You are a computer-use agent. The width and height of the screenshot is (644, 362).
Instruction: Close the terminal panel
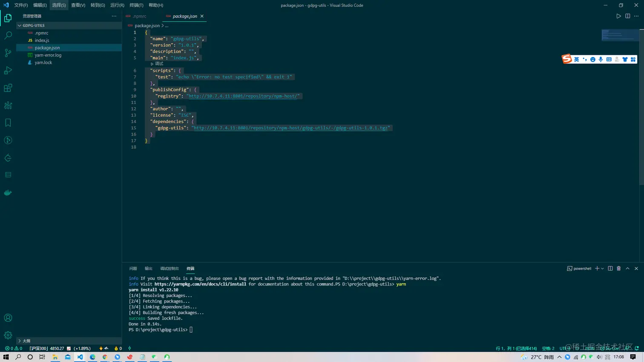636,268
